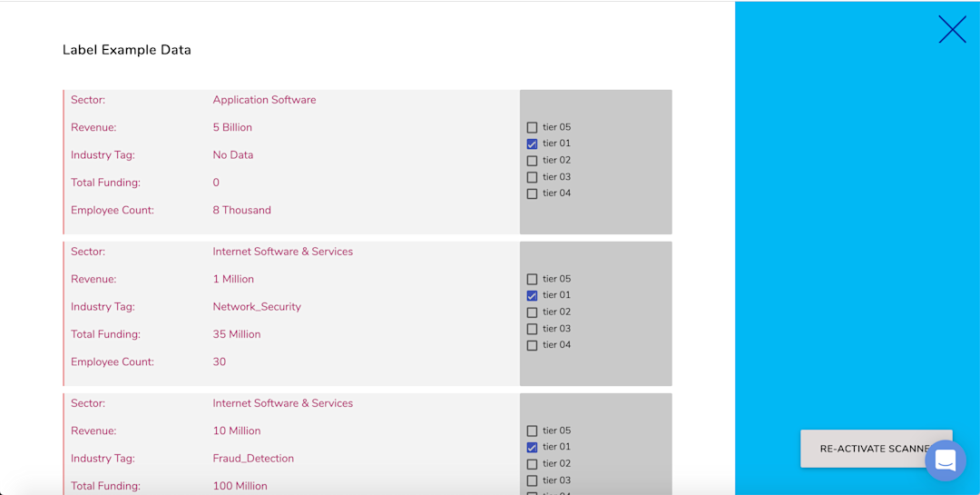The width and height of the screenshot is (980, 495).
Task: Check tier 02 for Fraud_Detection company
Action: 532,464
